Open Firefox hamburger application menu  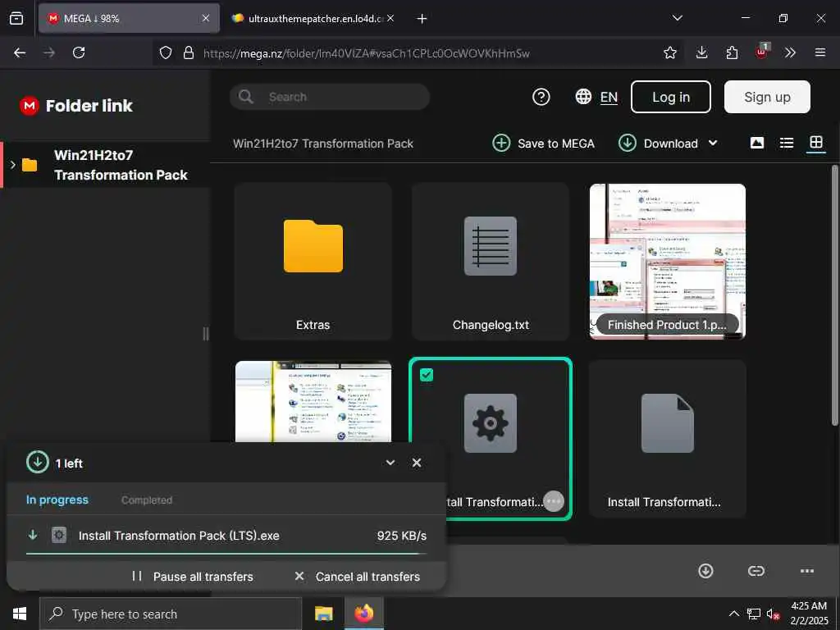tap(820, 52)
